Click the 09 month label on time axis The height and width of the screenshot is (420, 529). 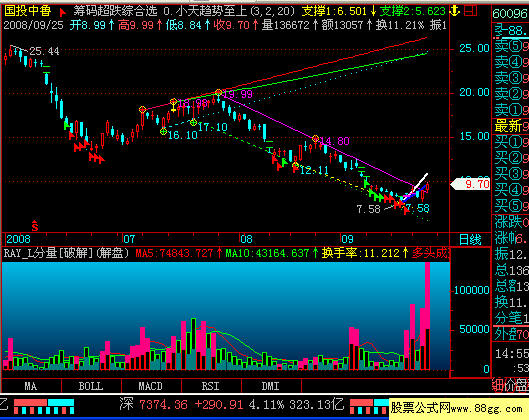[347, 239]
